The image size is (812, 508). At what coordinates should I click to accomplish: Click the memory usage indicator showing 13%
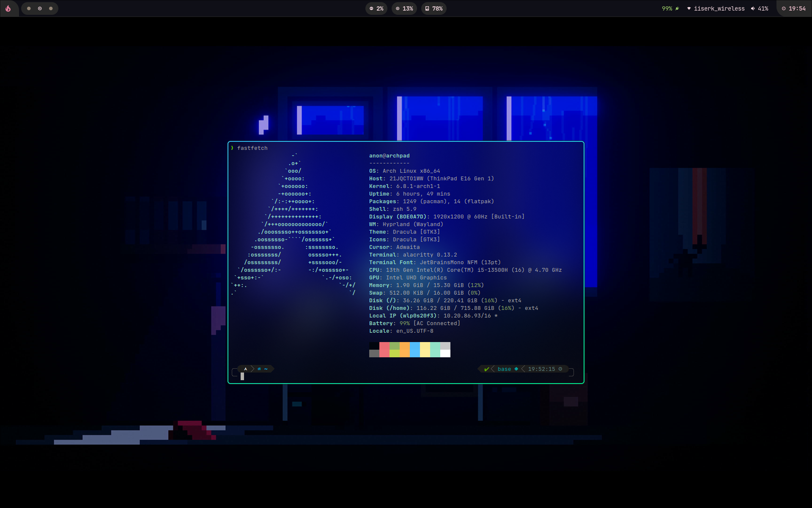coord(404,8)
